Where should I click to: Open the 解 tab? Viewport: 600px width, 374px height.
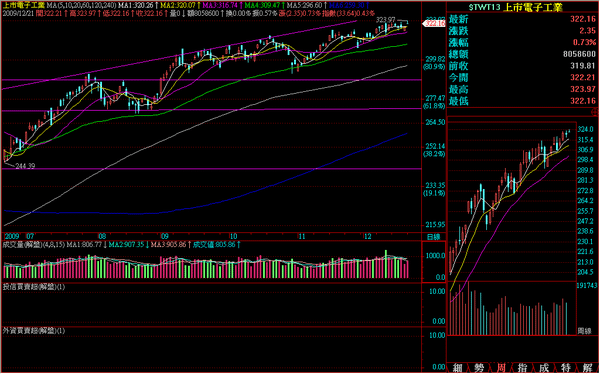tap(587, 368)
